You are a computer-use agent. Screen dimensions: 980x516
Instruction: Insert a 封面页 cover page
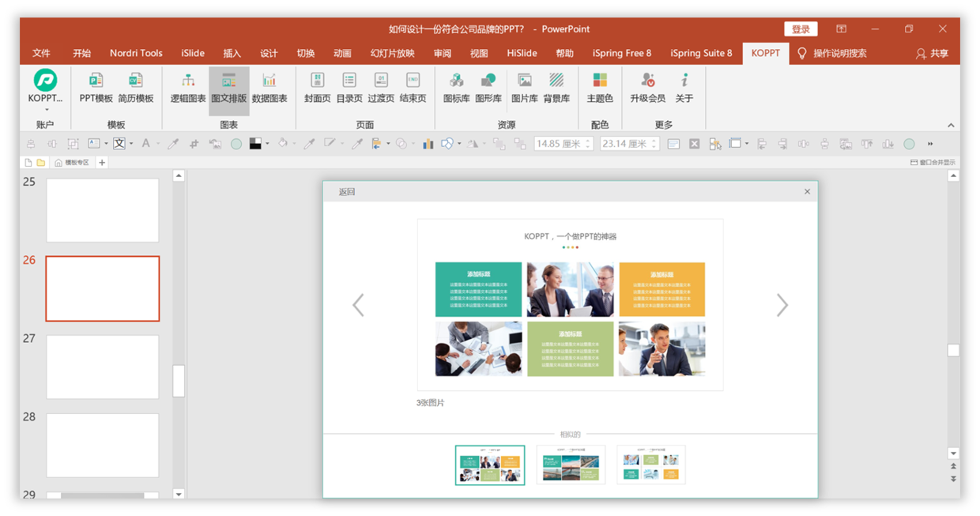click(318, 87)
